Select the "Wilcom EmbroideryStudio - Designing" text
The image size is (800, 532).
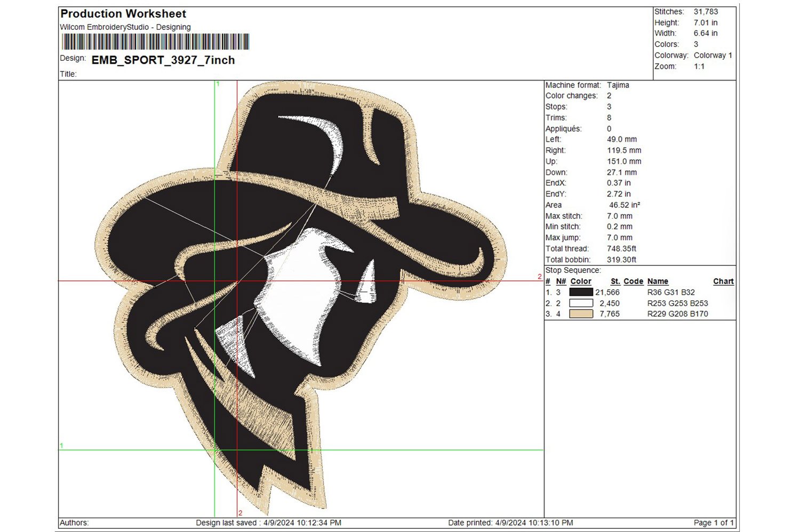tap(125, 27)
